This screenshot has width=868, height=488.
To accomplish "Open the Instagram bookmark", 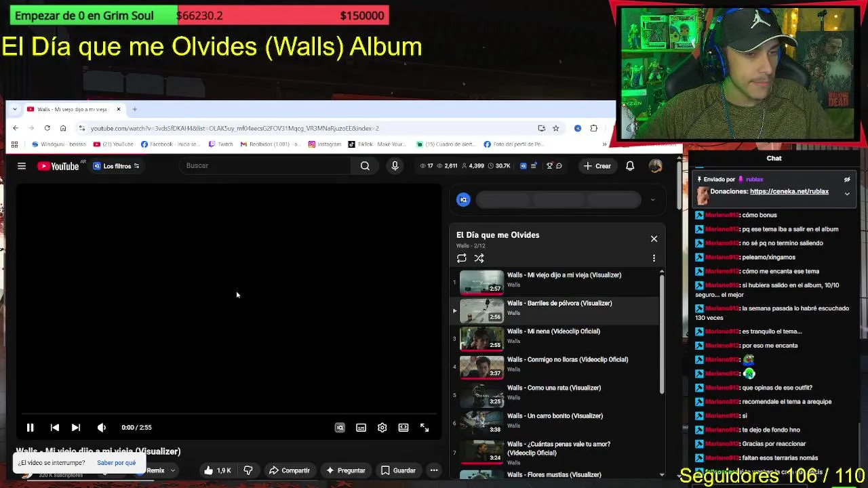I will click(x=325, y=144).
